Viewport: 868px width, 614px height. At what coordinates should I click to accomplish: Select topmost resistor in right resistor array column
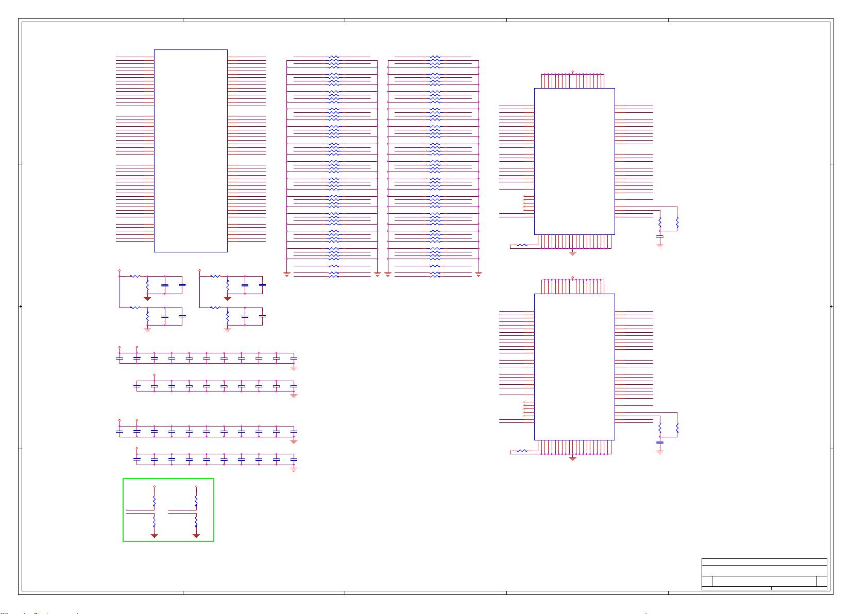tap(435, 57)
